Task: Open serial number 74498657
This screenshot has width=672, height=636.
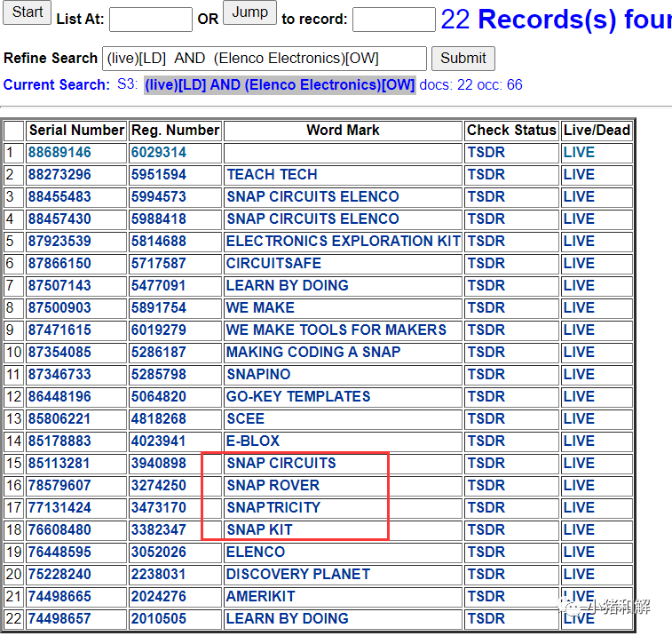Action: pyautogui.click(x=59, y=619)
